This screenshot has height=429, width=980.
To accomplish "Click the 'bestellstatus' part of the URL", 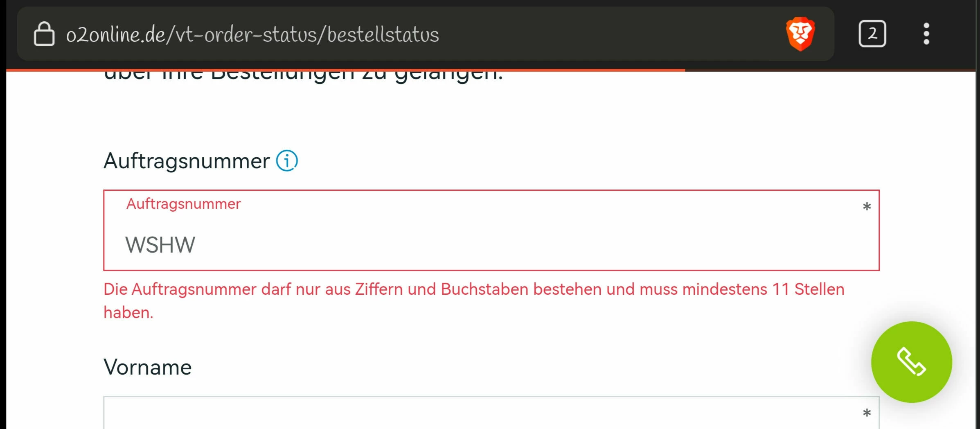I will click(383, 34).
